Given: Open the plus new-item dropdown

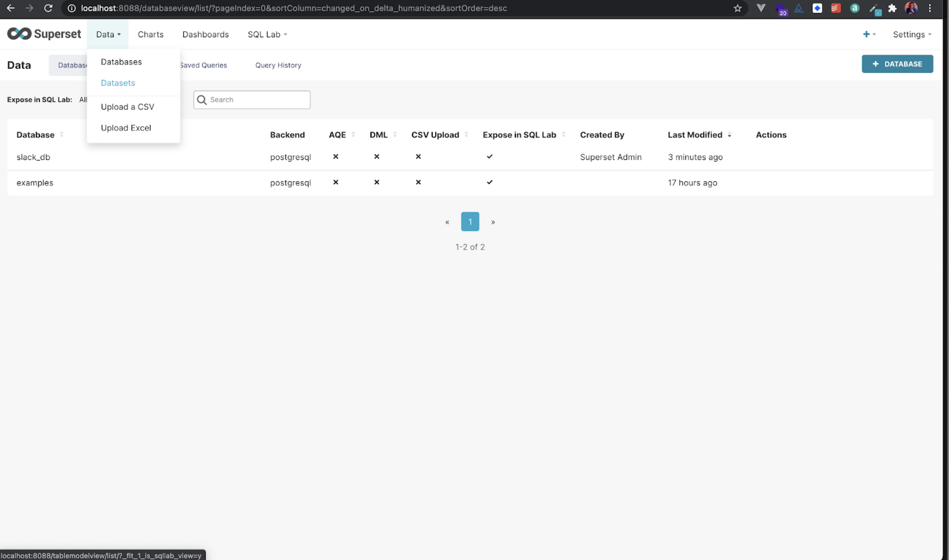Looking at the screenshot, I should (869, 34).
